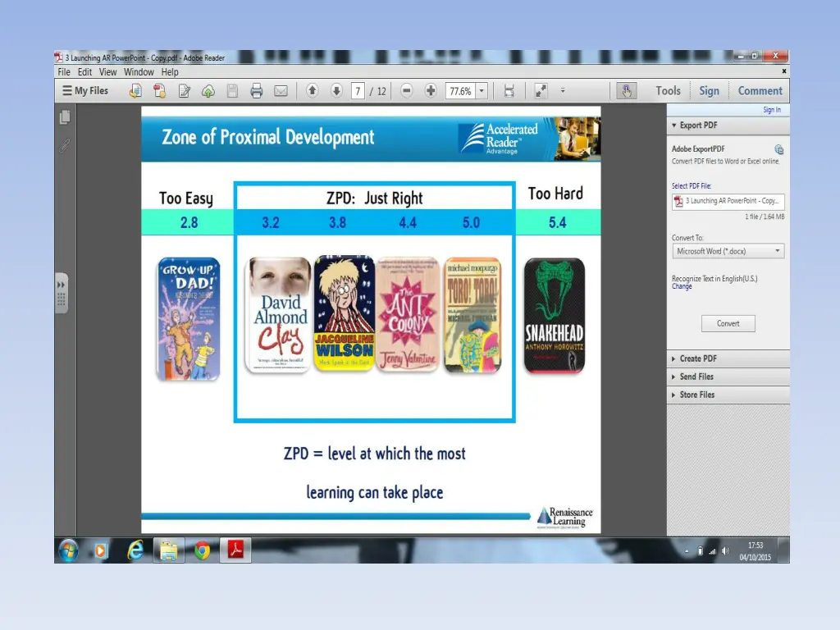Click the Create PDF toolbar icon
The image size is (840, 630).
click(x=160, y=91)
